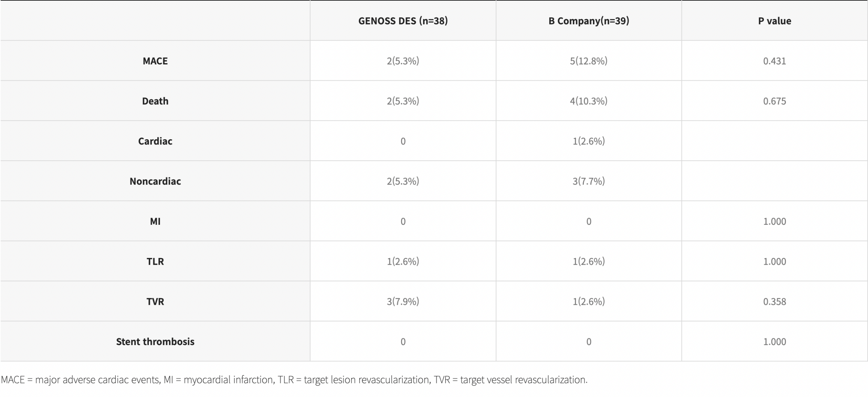This screenshot has width=868, height=397.
Task: Click the GENOSS DES (n=38) column header
Action: coord(403,21)
